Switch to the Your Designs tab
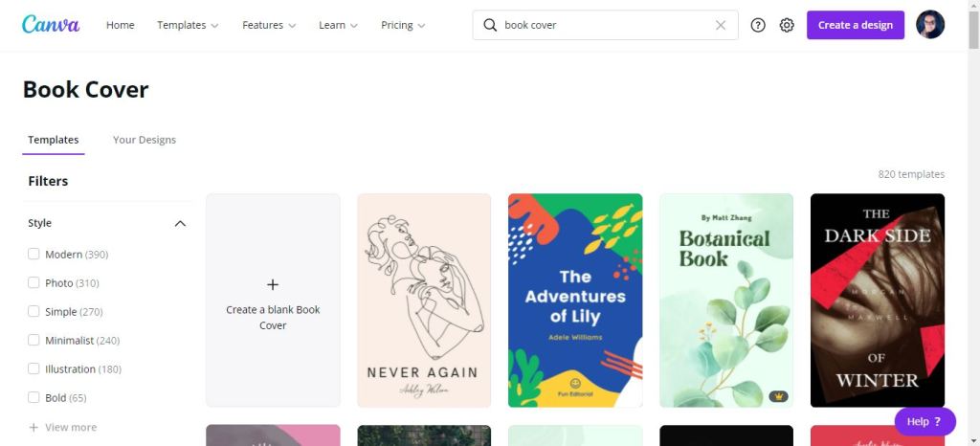Image resolution: width=980 pixels, height=446 pixels. (145, 140)
